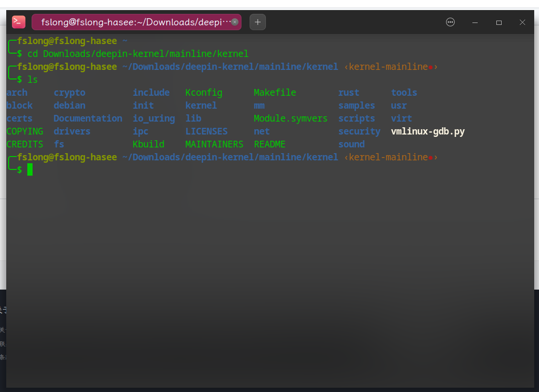Click the 'scripts' directory name
The height and width of the screenshot is (392, 539).
coord(357,118)
